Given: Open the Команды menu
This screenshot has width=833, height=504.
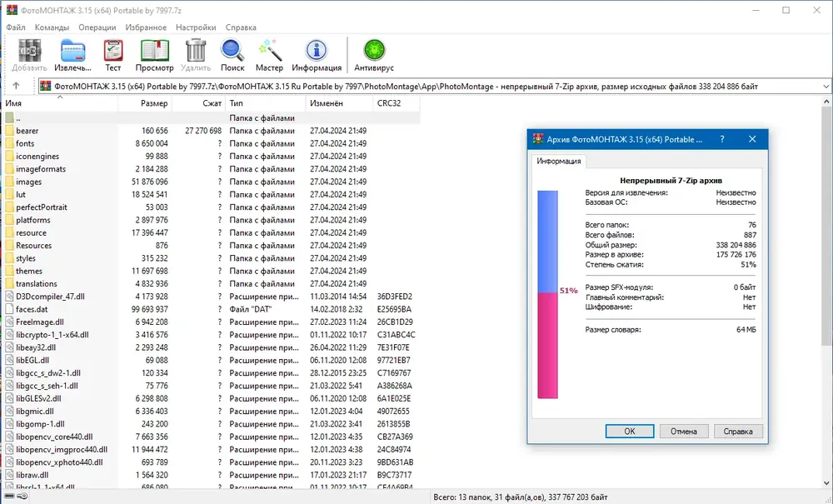Looking at the screenshot, I should (x=52, y=27).
